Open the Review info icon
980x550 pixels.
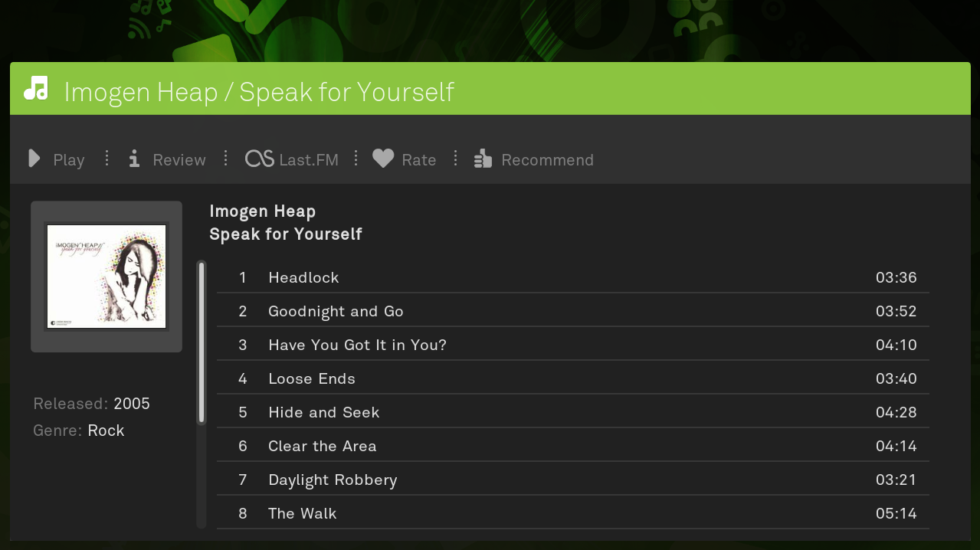[x=134, y=159]
